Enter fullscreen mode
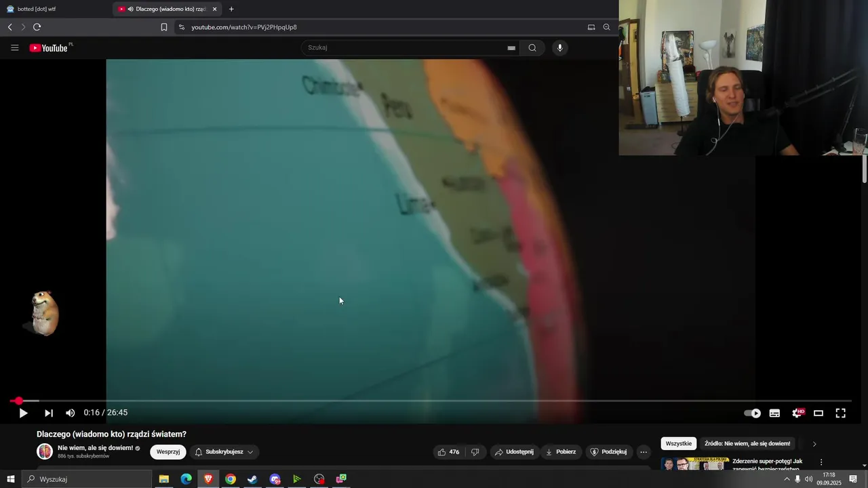868x488 pixels. [840, 413]
